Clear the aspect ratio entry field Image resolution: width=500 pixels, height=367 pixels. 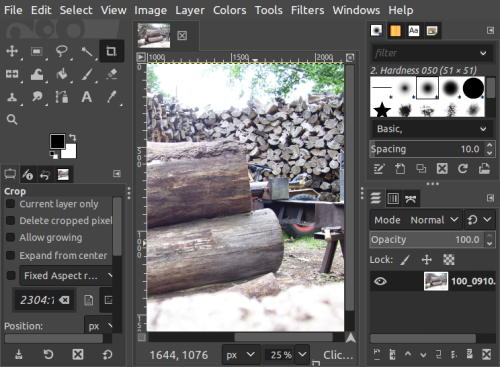click(64, 300)
